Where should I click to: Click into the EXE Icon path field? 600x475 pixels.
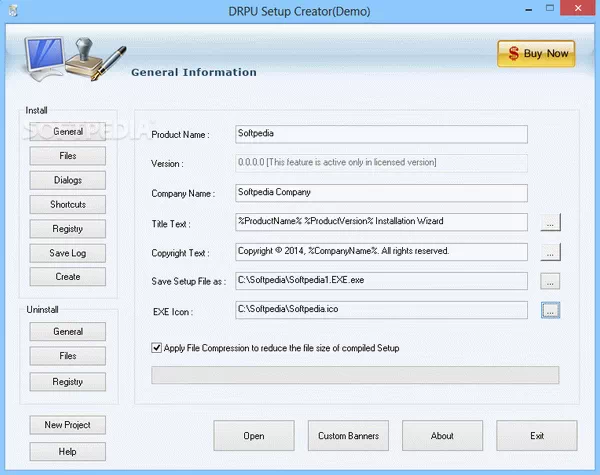point(382,310)
